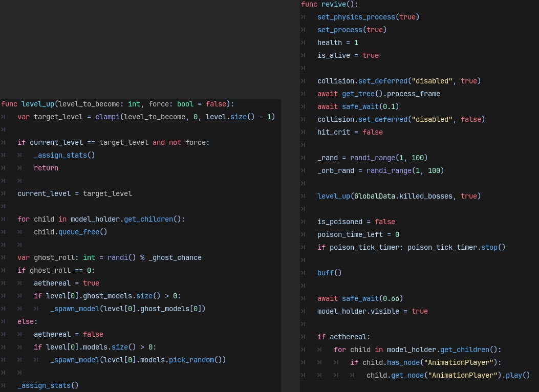Viewport: 539px width, 392px height.
Task: Click 'await safe_wait(0.66)' line
Action: [x=360, y=298]
